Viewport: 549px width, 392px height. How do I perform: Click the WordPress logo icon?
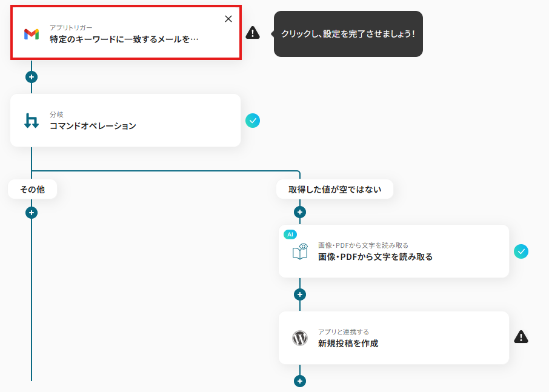coord(300,338)
